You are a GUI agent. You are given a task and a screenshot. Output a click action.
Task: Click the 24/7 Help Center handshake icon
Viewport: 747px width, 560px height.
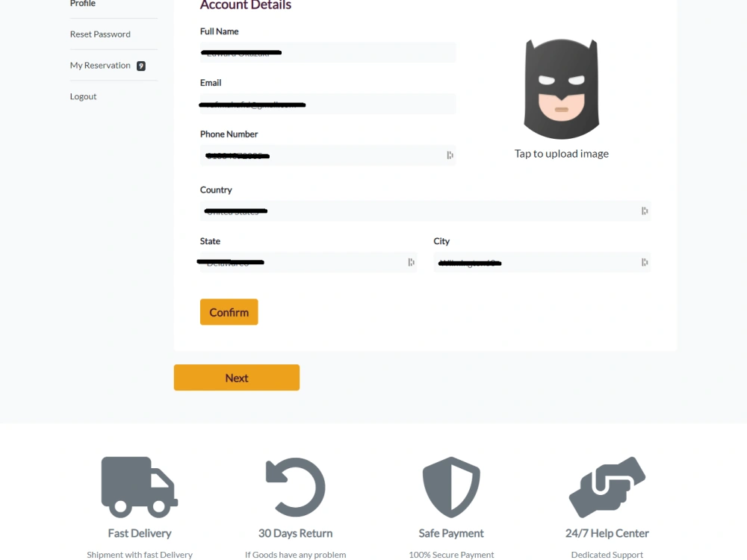coord(607,487)
